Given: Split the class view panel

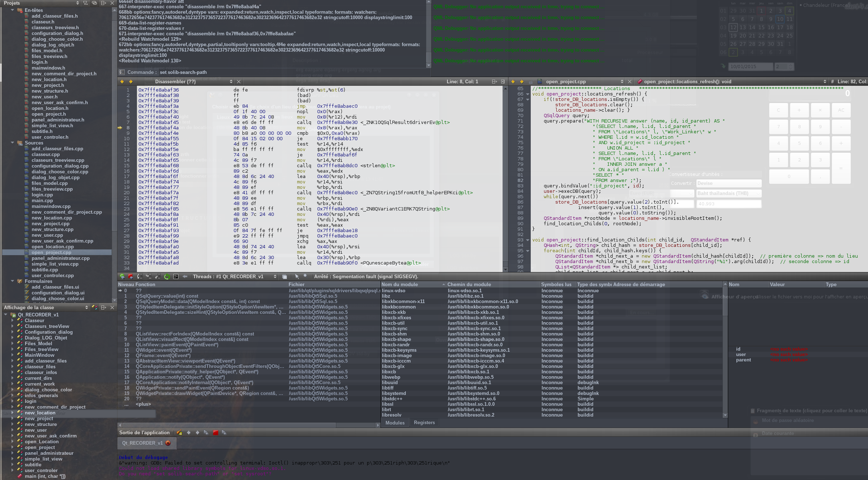Looking at the screenshot, I should 103,307.
